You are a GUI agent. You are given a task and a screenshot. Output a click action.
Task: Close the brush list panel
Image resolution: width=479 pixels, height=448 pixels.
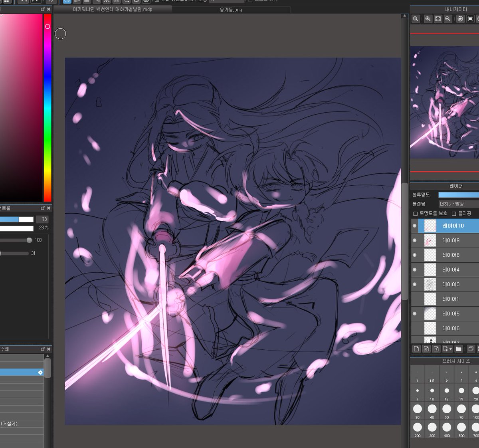[49, 349]
